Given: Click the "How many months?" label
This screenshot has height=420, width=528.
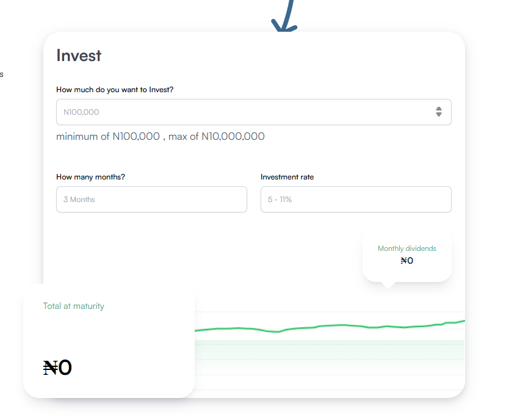Looking at the screenshot, I should tap(90, 177).
